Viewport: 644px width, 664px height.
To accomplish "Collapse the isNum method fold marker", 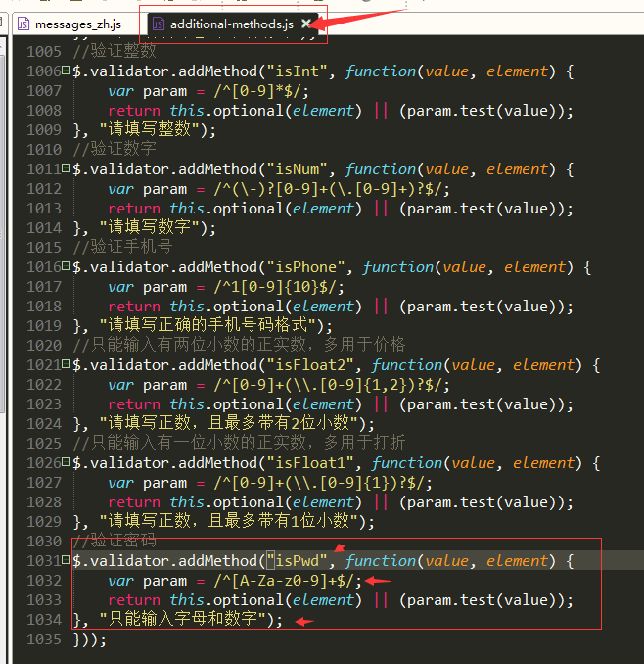I will point(66,167).
